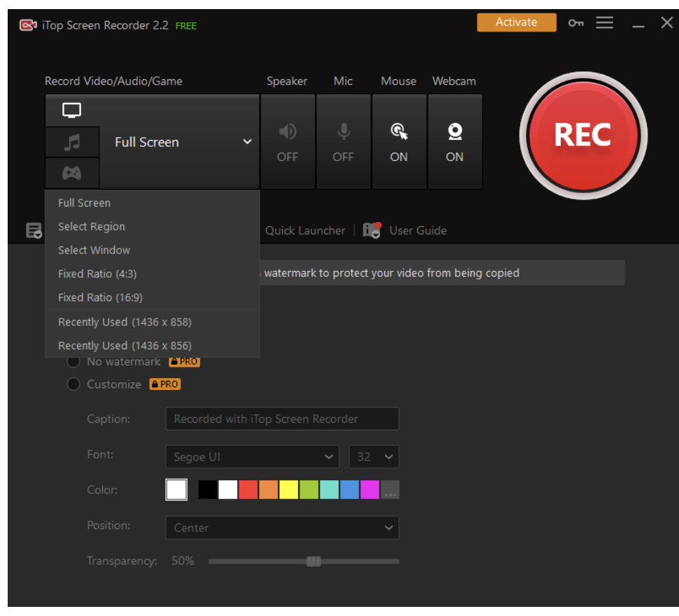Click the watermark protection notice banner
The height and width of the screenshot is (616, 679).
442,273
